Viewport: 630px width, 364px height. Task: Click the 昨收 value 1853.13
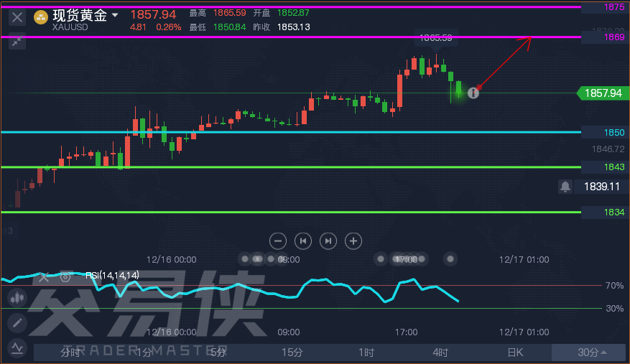tap(293, 27)
